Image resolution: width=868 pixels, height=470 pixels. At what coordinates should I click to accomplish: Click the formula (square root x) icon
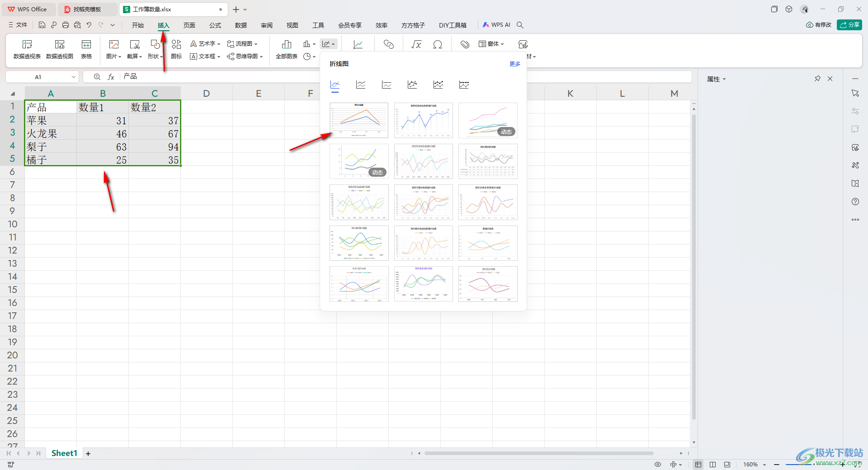(x=416, y=44)
